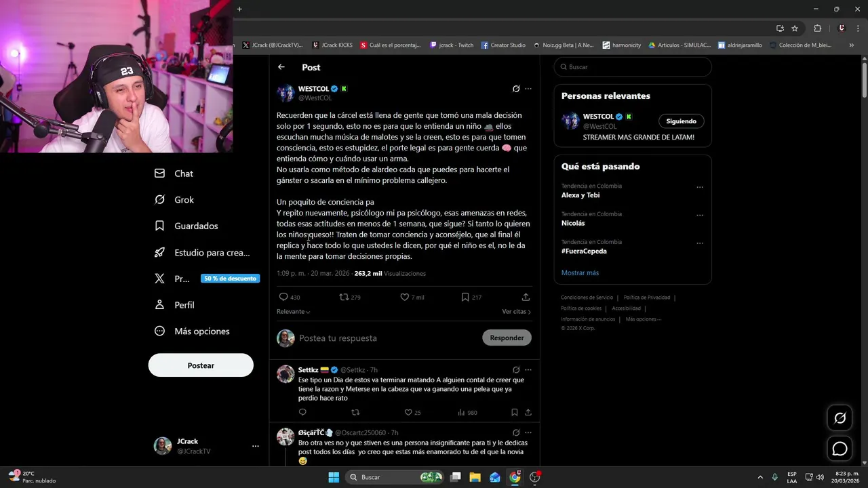Click the Postear button
Viewport: 868px width, 488px height.
point(201,365)
